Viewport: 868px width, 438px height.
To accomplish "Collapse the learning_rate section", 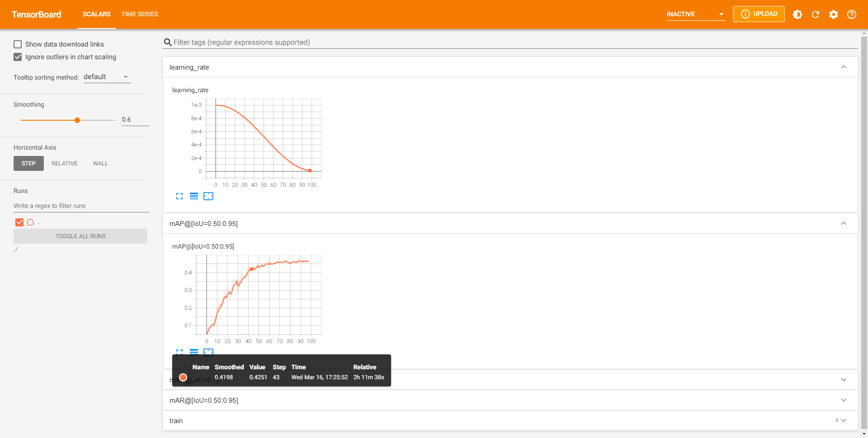I will (844, 67).
